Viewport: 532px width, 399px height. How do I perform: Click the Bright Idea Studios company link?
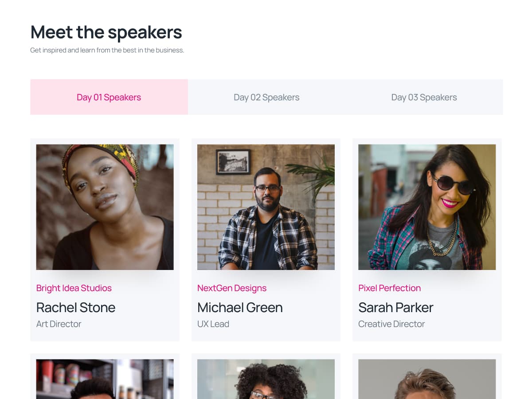click(x=74, y=288)
